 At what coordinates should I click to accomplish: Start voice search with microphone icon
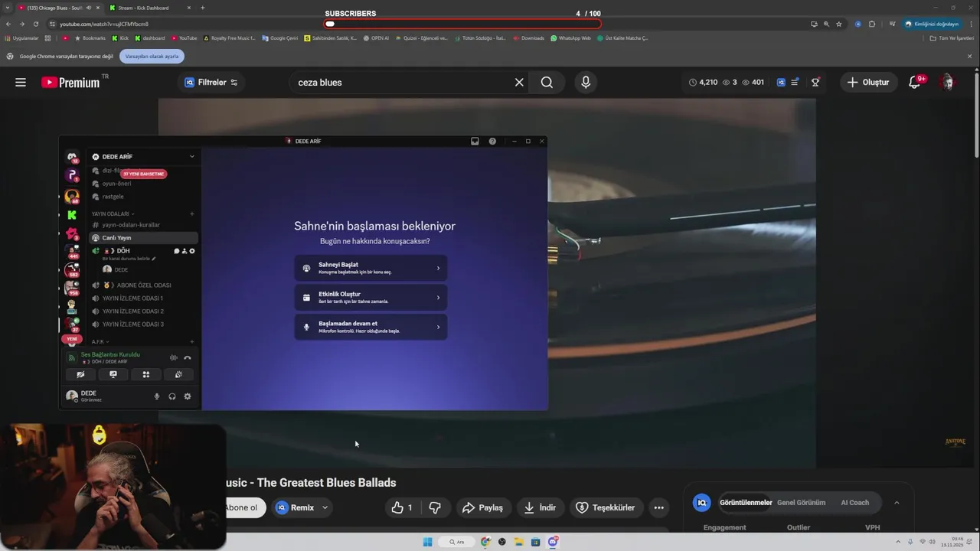(586, 83)
